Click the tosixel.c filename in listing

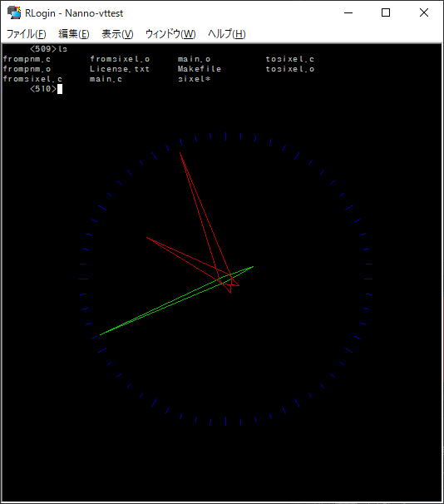pos(290,59)
